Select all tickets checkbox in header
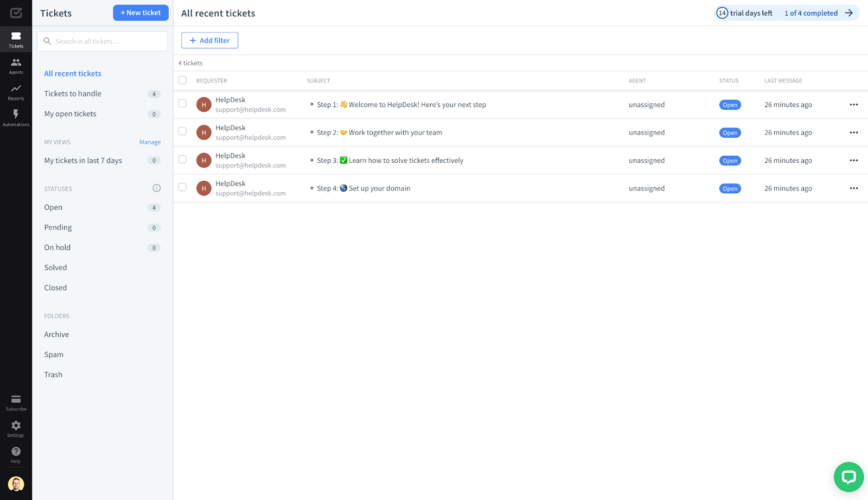The width and height of the screenshot is (868, 500). click(x=182, y=80)
